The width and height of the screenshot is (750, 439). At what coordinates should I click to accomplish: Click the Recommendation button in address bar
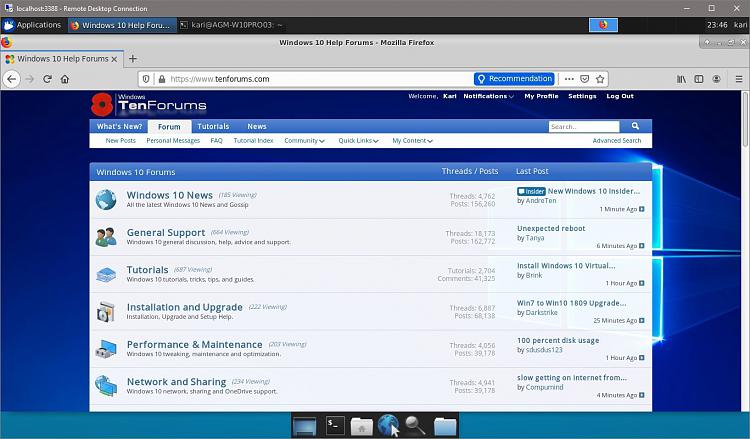[x=514, y=79]
